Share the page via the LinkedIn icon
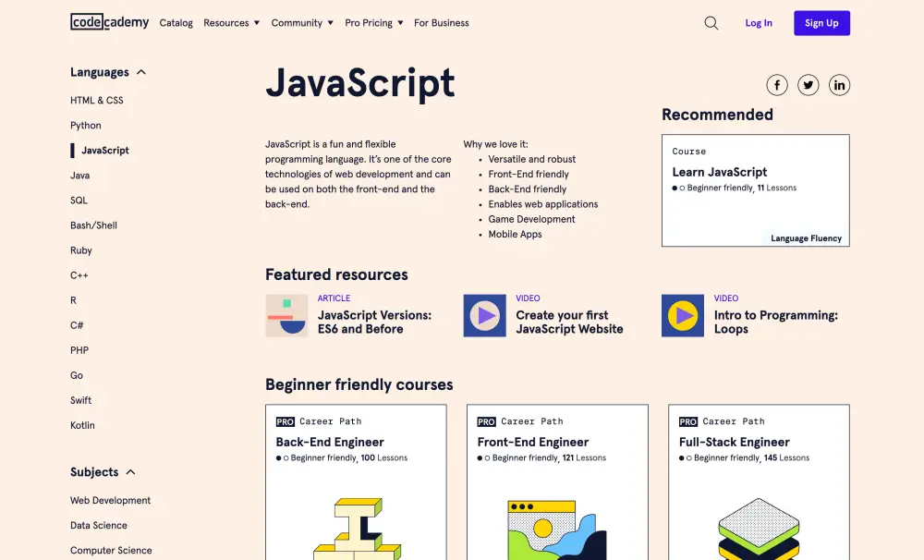 839,84
